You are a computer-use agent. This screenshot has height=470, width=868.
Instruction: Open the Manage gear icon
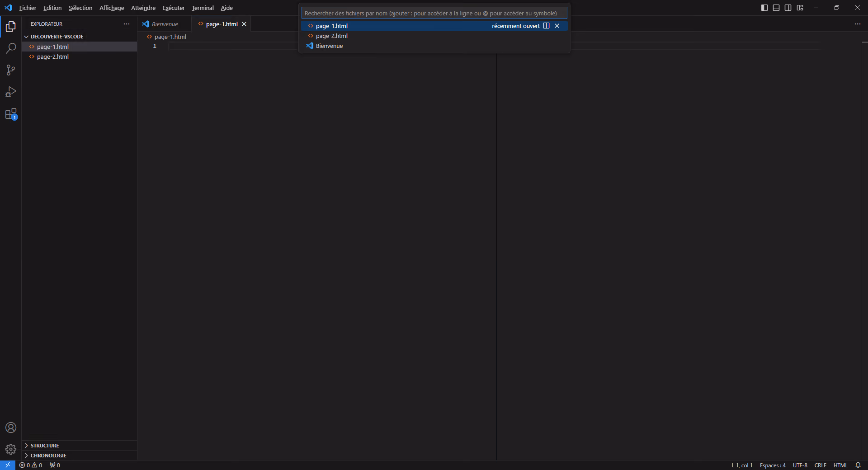11,449
